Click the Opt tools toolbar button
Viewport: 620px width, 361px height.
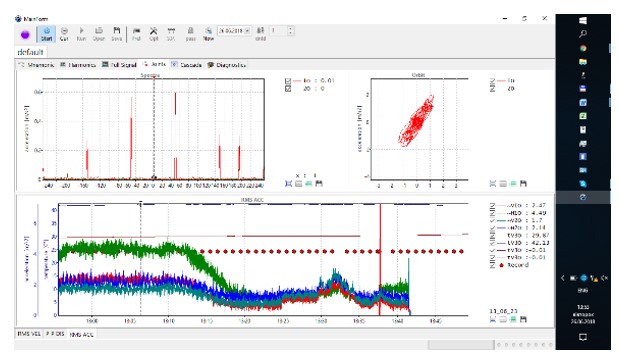point(153,34)
